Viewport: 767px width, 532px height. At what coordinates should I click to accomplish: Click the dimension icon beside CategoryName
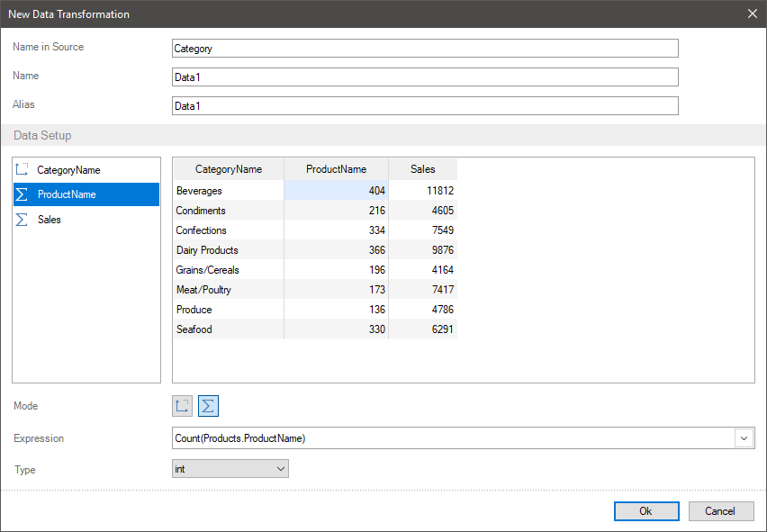(23, 169)
